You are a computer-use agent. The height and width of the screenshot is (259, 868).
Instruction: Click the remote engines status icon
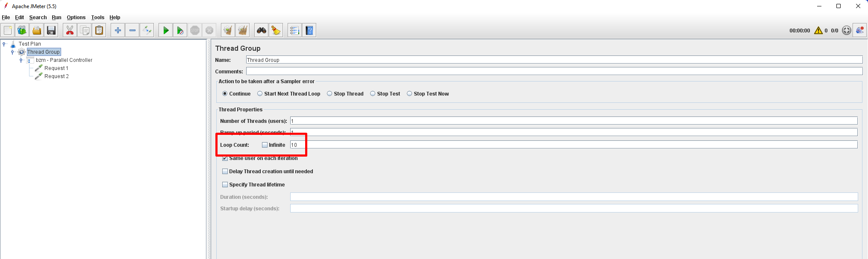click(x=847, y=30)
